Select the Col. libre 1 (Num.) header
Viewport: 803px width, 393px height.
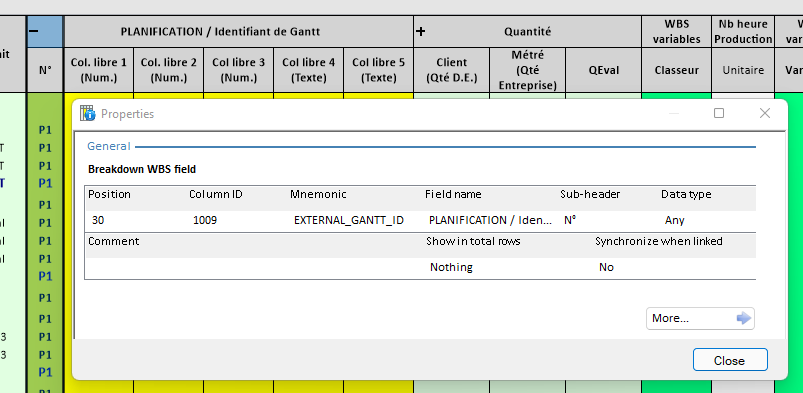99,70
